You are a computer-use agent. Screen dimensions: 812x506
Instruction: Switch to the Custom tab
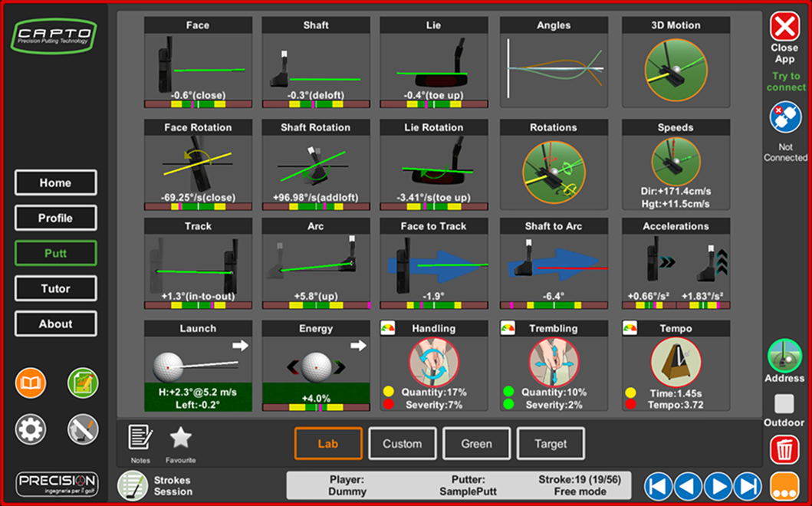click(x=403, y=444)
